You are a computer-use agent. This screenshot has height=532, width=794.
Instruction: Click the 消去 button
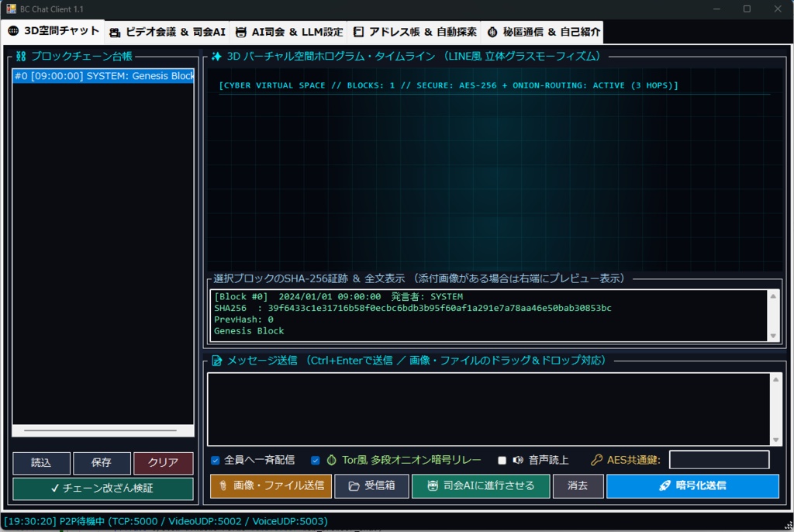pyautogui.click(x=578, y=486)
